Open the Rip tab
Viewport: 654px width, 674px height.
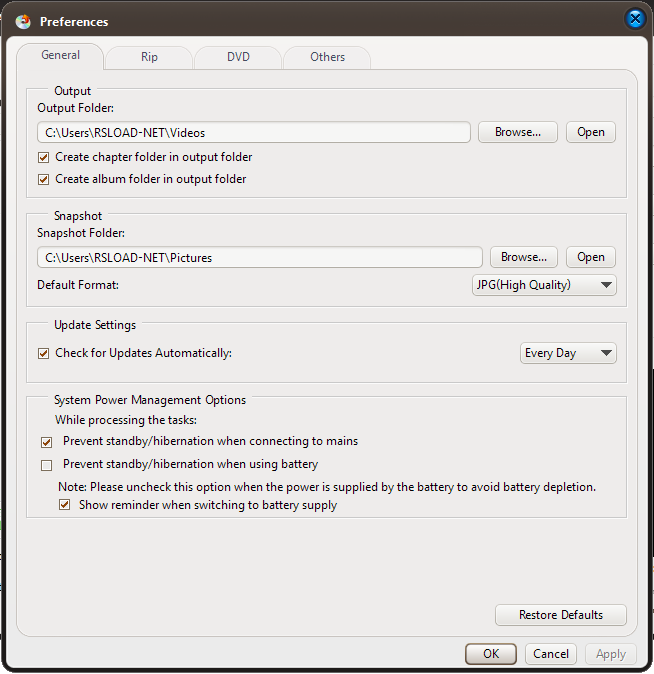[149, 57]
